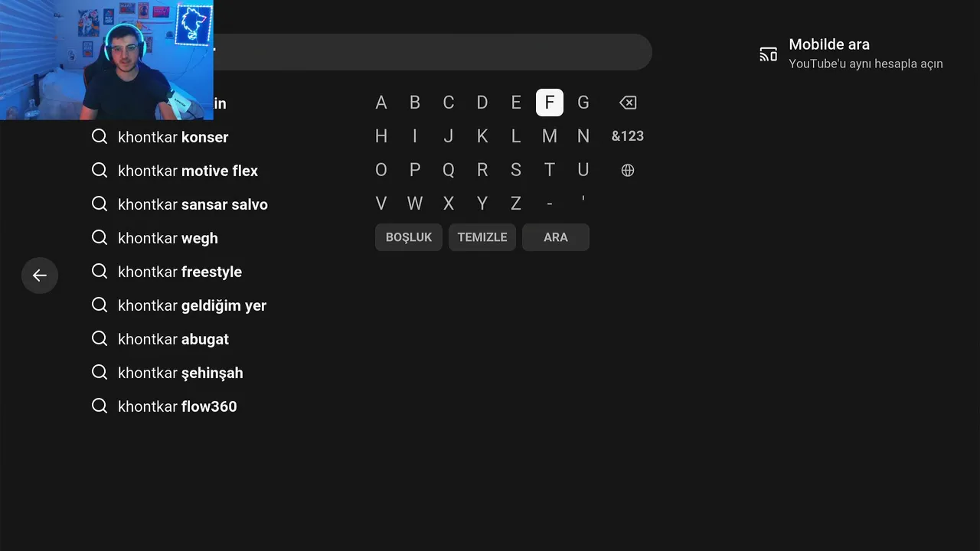Click magnifier icon beside khontkar freestyle
980x551 pixels.
[100, 272]
